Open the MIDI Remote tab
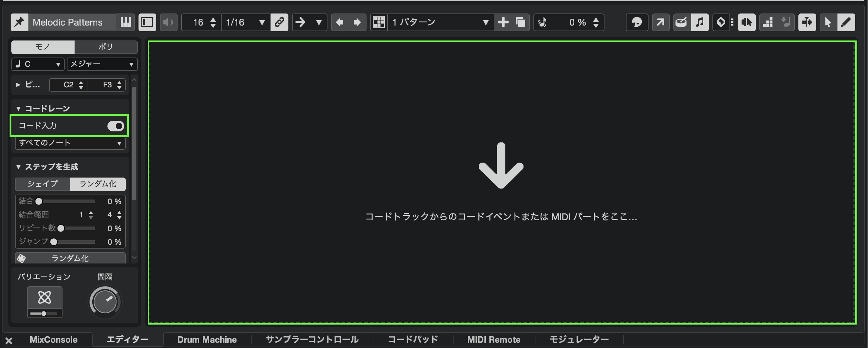Image resolution: width=868 pixels, height=348 pixels. pyautogui.click(x=494, y=340)
